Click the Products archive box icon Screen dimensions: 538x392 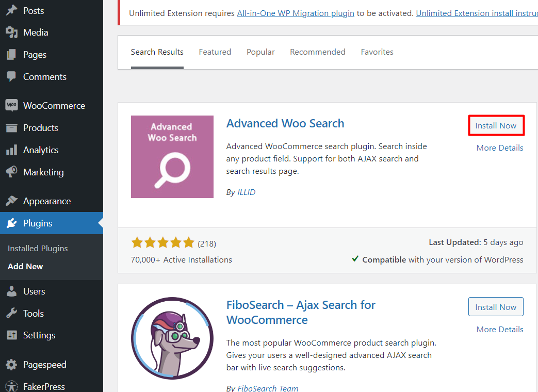click(12, 128)
